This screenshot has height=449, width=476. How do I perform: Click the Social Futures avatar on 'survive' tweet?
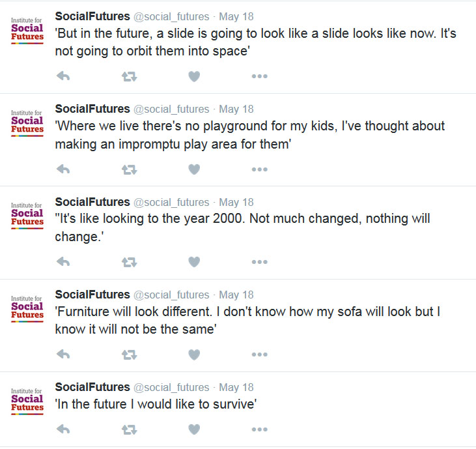27,399
